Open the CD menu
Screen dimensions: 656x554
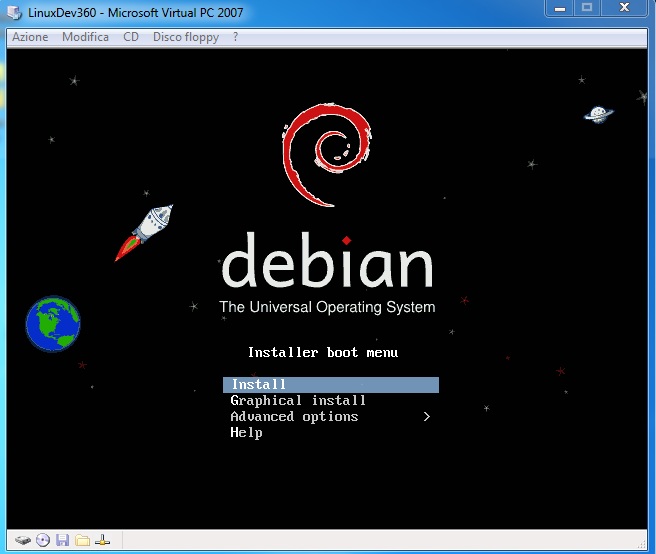point(131,37)
